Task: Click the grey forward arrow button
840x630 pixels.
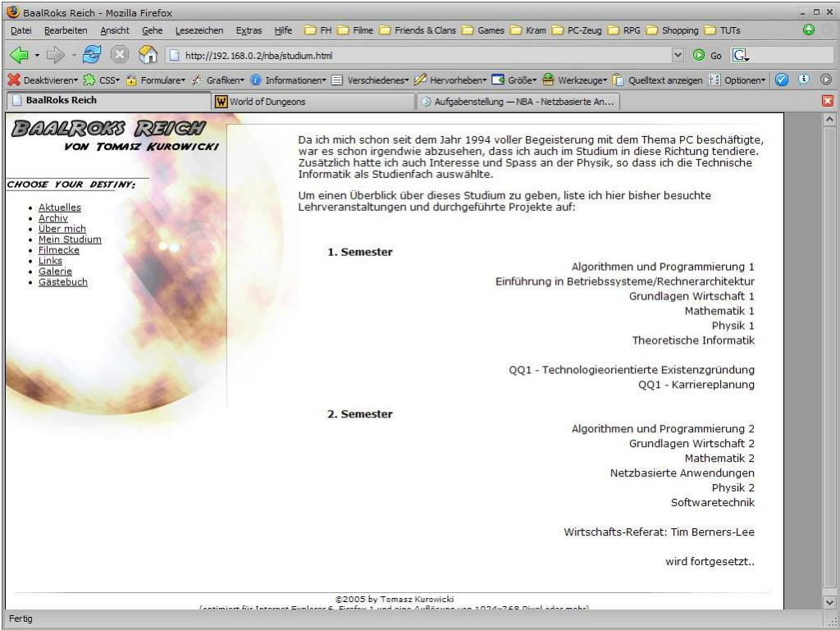Action: (x=55, y=55)
